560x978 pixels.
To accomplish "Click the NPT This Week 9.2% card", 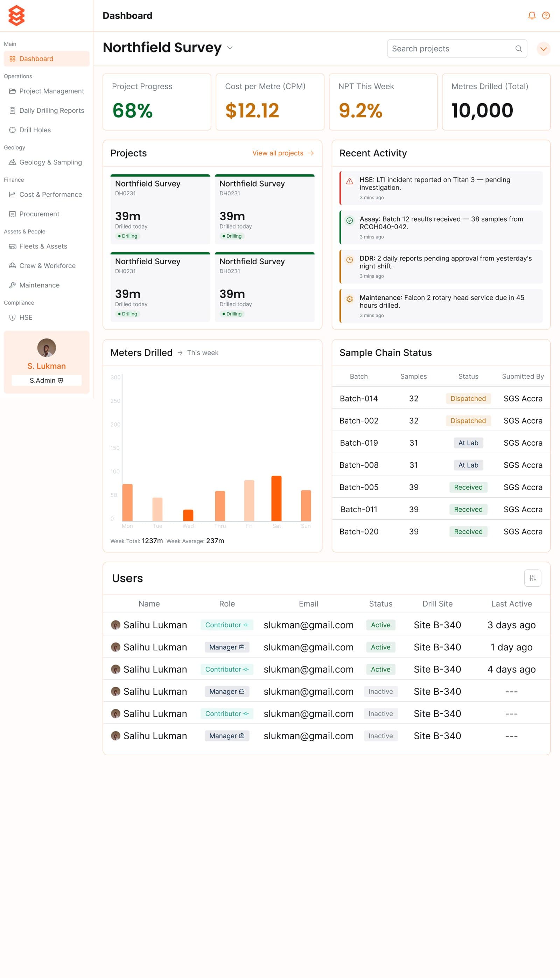I will 383,102.
